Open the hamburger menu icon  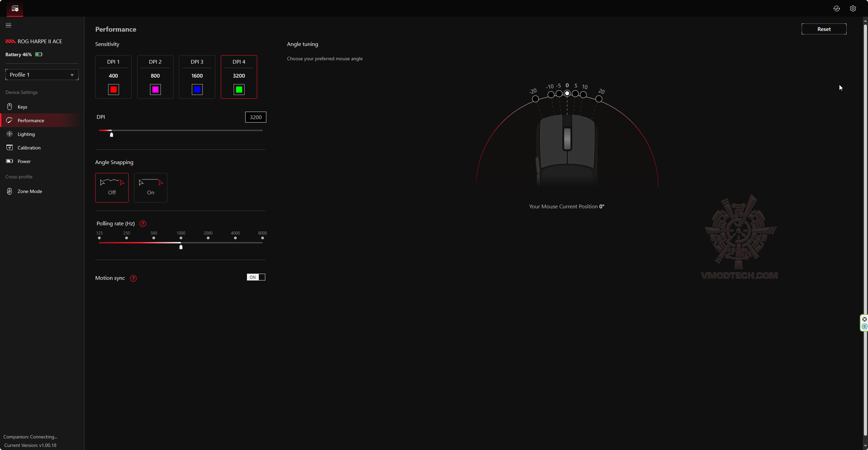coord(9,25)
